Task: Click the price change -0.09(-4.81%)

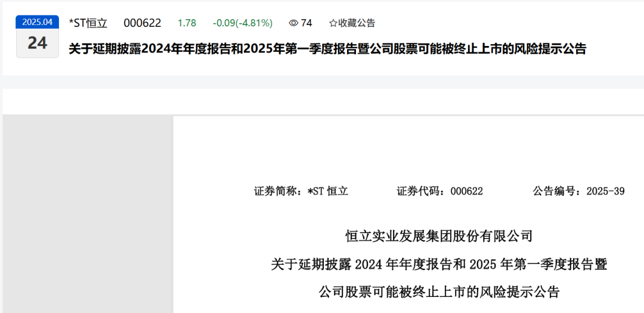Action: click(x=243, y=23)
